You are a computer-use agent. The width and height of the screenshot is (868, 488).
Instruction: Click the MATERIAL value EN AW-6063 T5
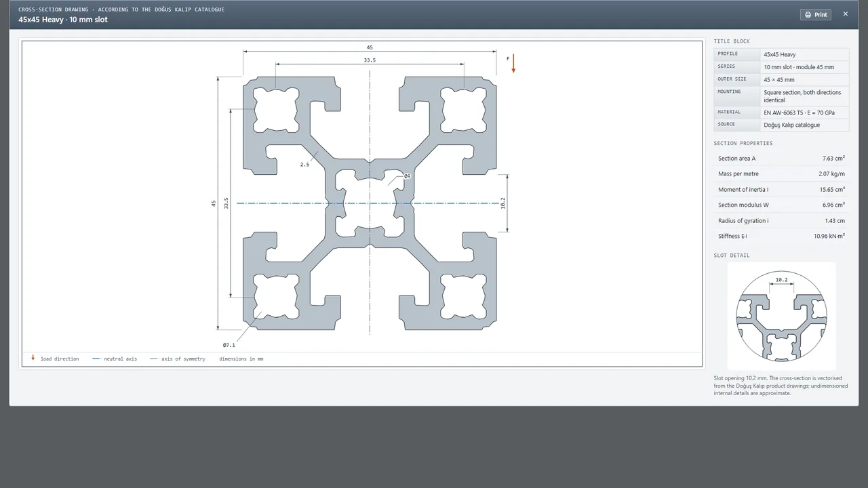click(800, 113)
